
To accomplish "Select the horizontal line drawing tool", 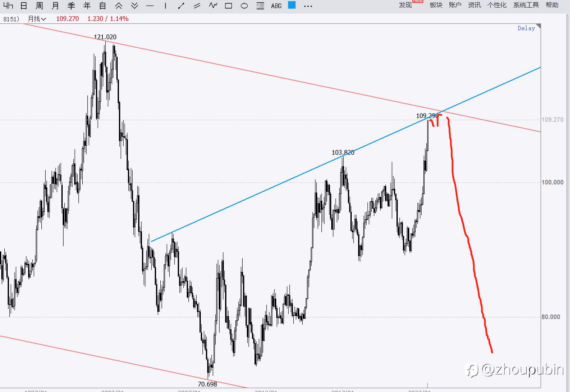I will [x=150, y=6].
